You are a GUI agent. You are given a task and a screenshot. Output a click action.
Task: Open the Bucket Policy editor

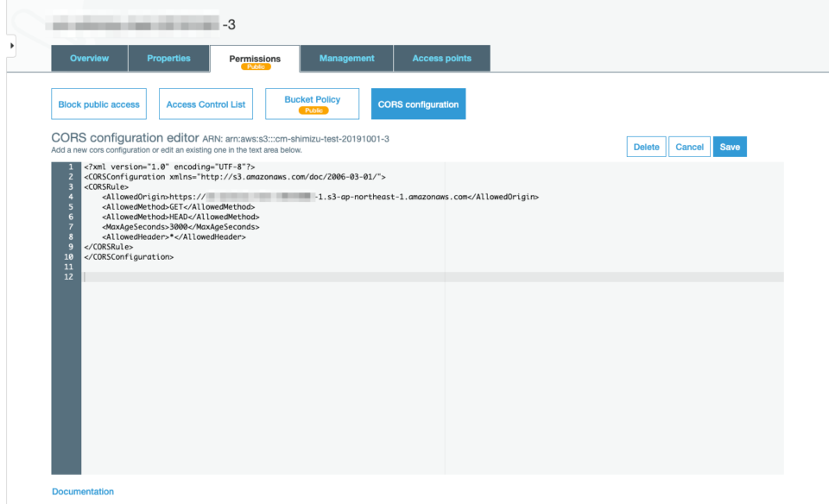312,99
